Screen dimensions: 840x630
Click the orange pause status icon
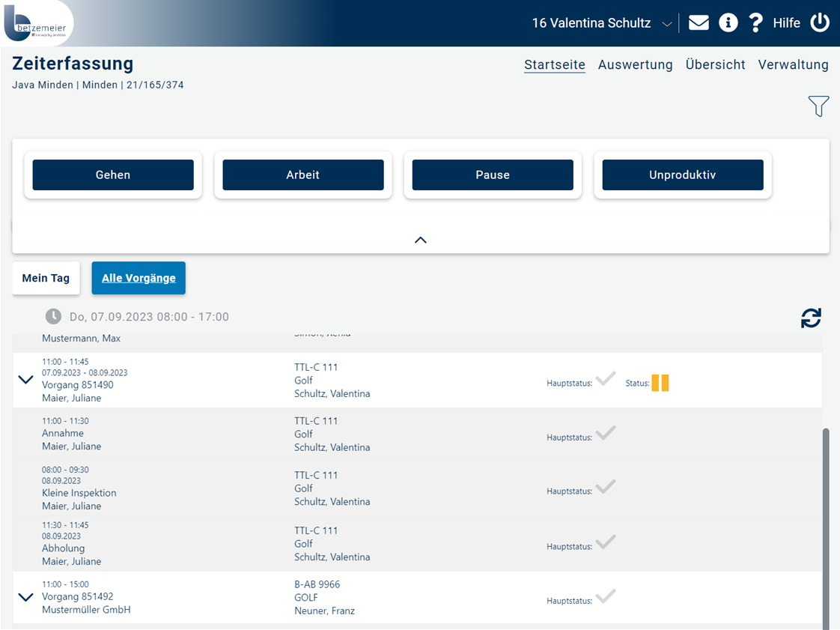(x=660, y=383)
